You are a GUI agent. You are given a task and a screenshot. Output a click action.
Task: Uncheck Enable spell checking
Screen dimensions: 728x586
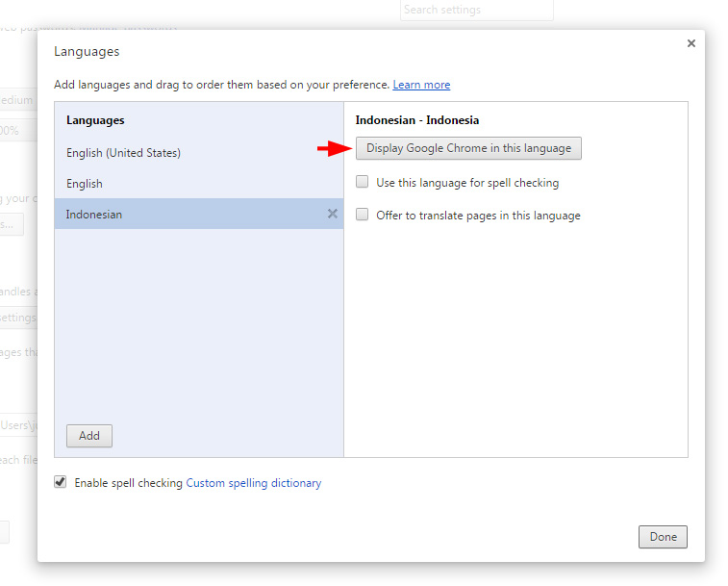coord(61,482)
